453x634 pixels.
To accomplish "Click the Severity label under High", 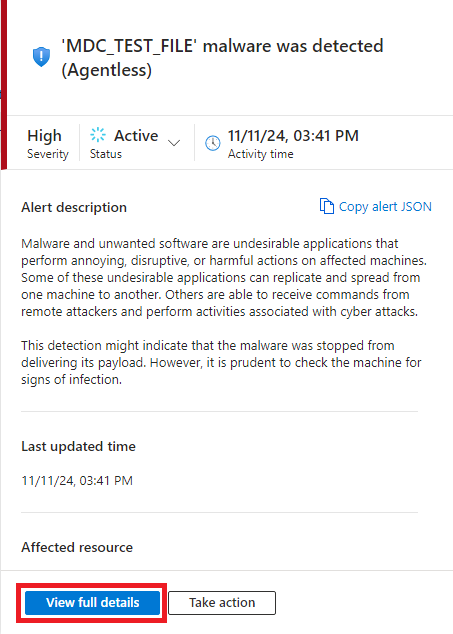I will point(48,154).
